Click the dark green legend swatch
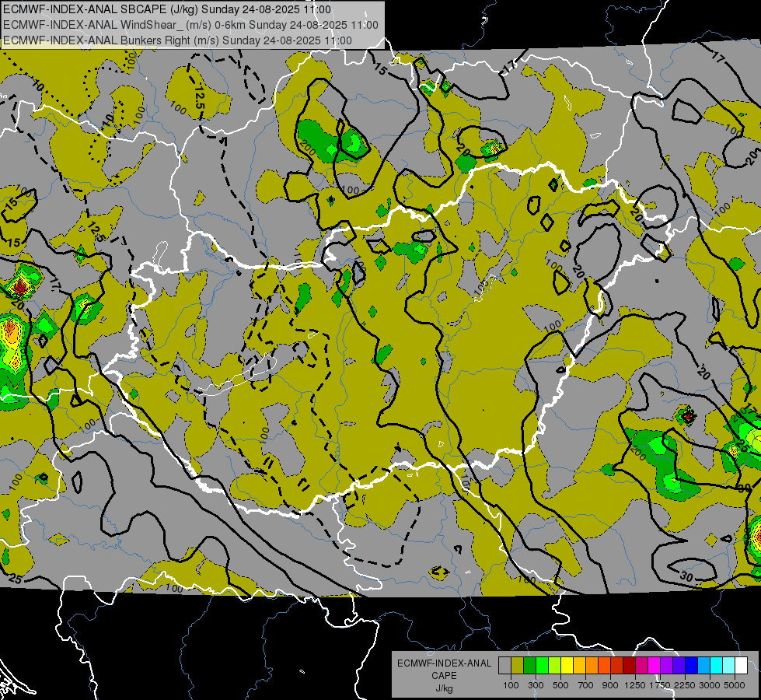761x700 pixels. (x=529, y=665)
